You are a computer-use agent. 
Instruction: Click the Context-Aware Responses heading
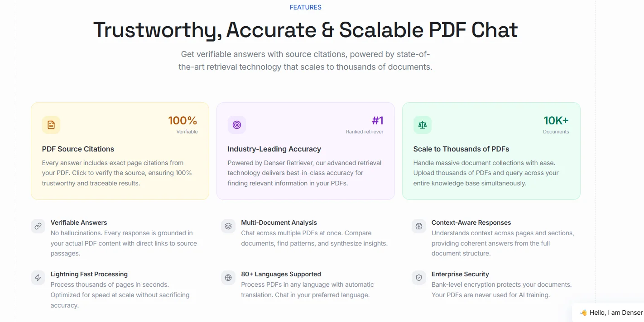[x=471, y=223]
